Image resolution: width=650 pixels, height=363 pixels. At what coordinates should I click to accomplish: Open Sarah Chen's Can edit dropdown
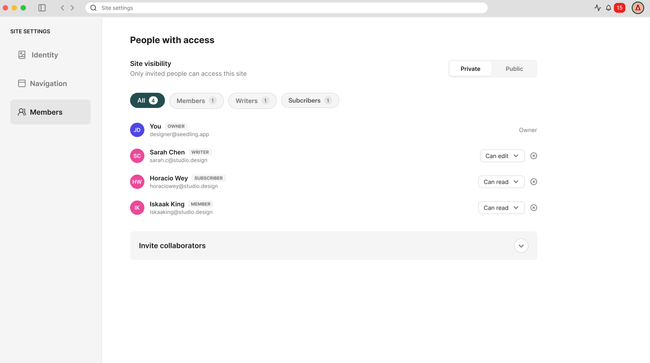(502, 156)
